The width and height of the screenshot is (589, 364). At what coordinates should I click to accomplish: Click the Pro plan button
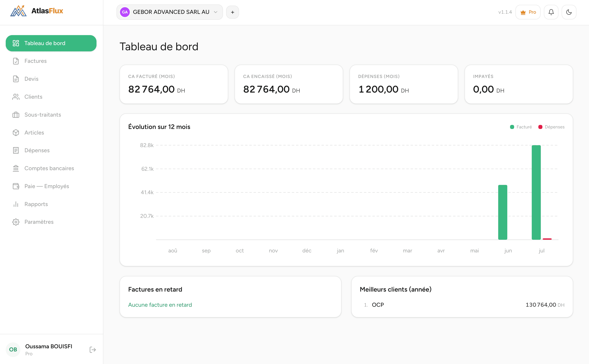tap(528, 12)
